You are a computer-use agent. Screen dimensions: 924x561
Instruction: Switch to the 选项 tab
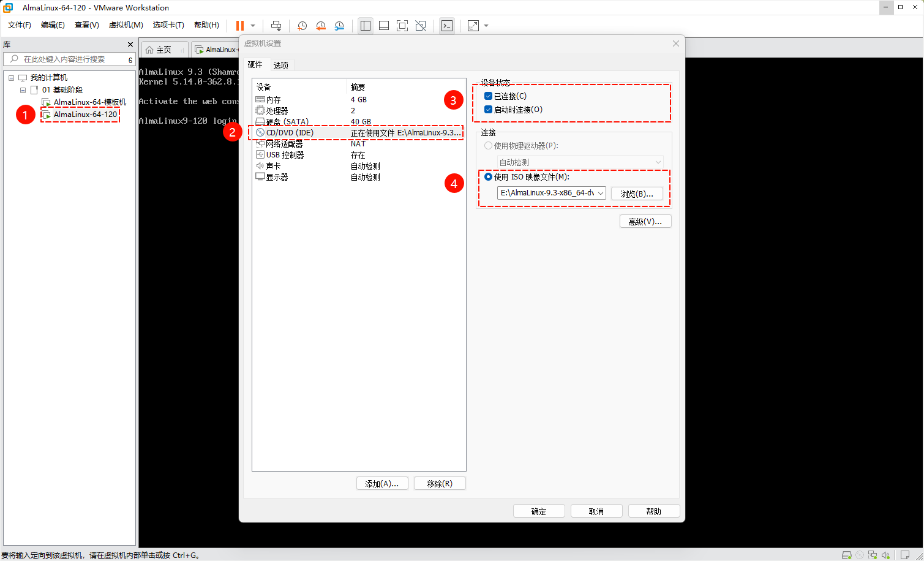281,65
